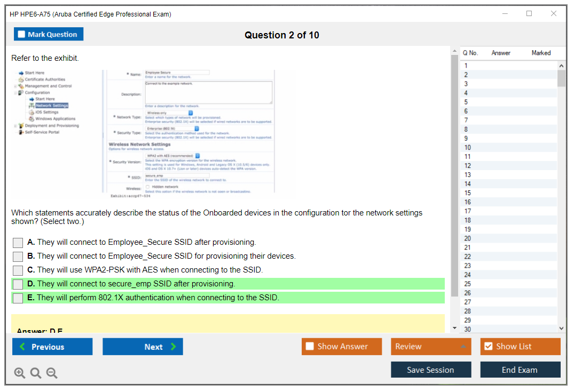Click the End Exam button
The height and width of the screenshot is (392, 574).
[520, 370]
